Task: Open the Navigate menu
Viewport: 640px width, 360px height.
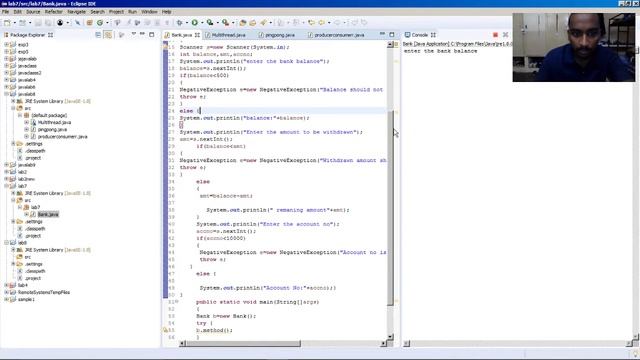Action: coord(77,12)
